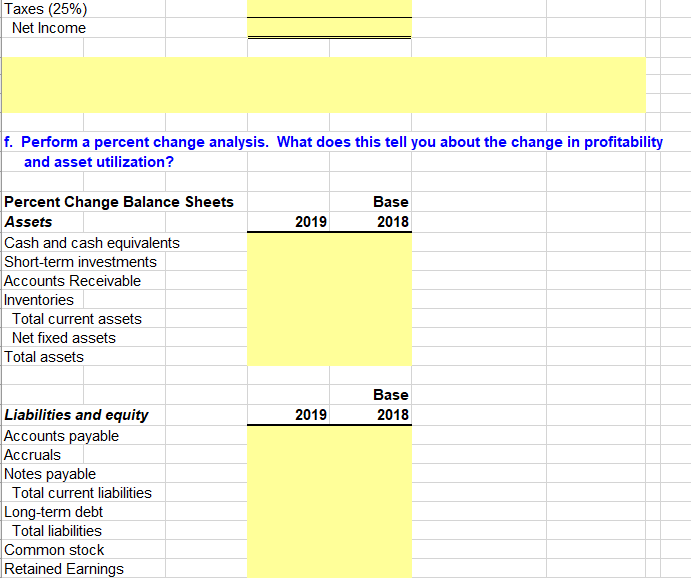The image size is (691, 578).
Task: Select the 'Accruals' row label
Action: pyautogui.click(x=32, y=455)
